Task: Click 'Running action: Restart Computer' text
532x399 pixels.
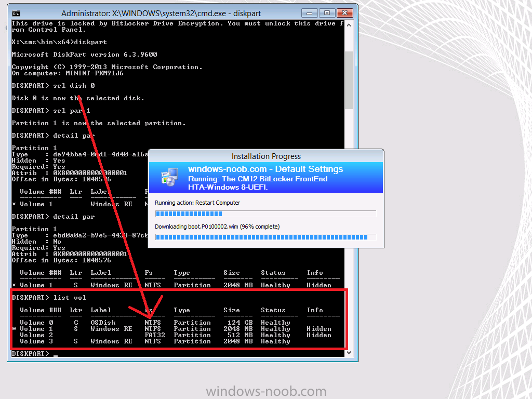Action: pyautogui.click(x=197, y=203)
